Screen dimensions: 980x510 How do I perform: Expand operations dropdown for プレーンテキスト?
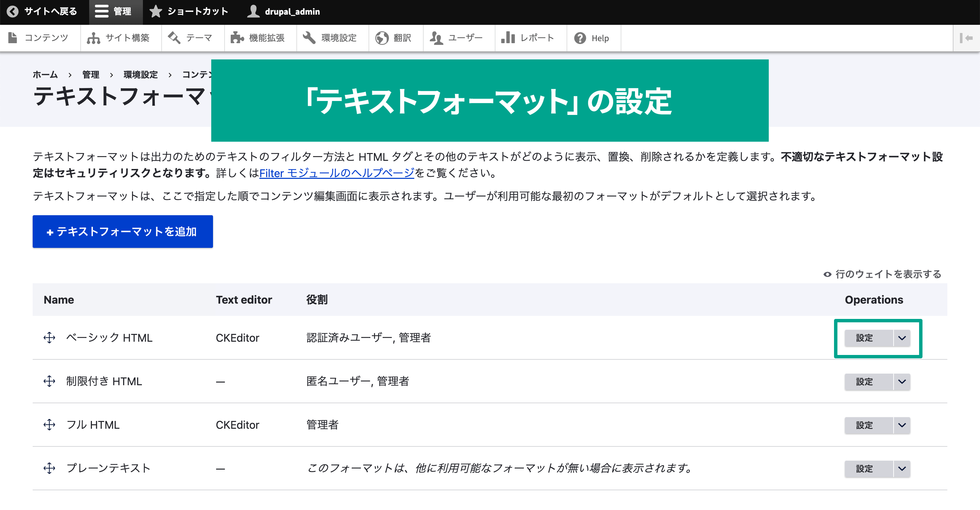click(902, 469)
